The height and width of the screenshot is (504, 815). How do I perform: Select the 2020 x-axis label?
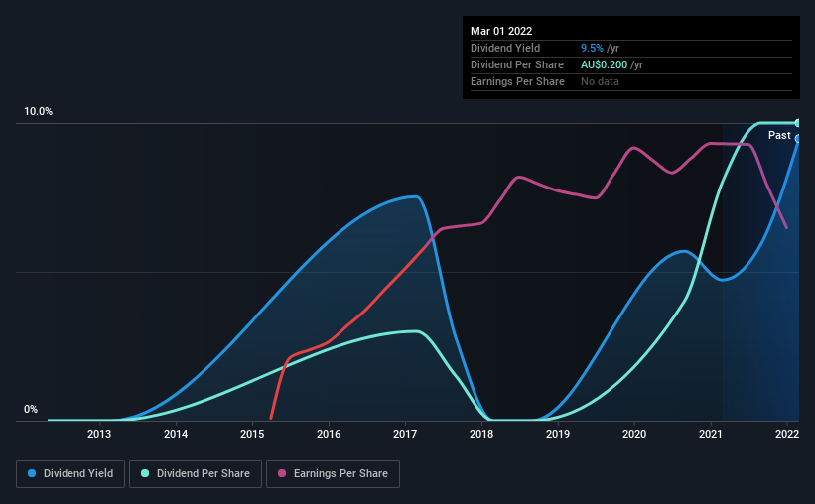click(x=634, y=434)
